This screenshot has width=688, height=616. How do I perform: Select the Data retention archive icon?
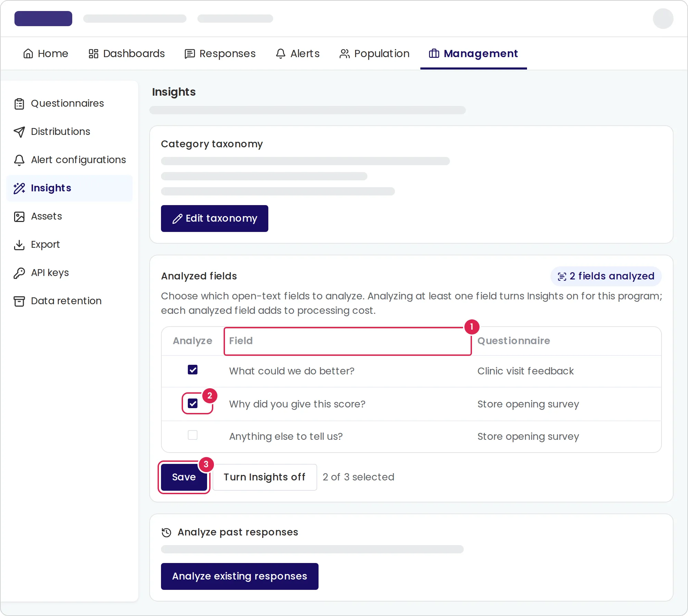19,301
